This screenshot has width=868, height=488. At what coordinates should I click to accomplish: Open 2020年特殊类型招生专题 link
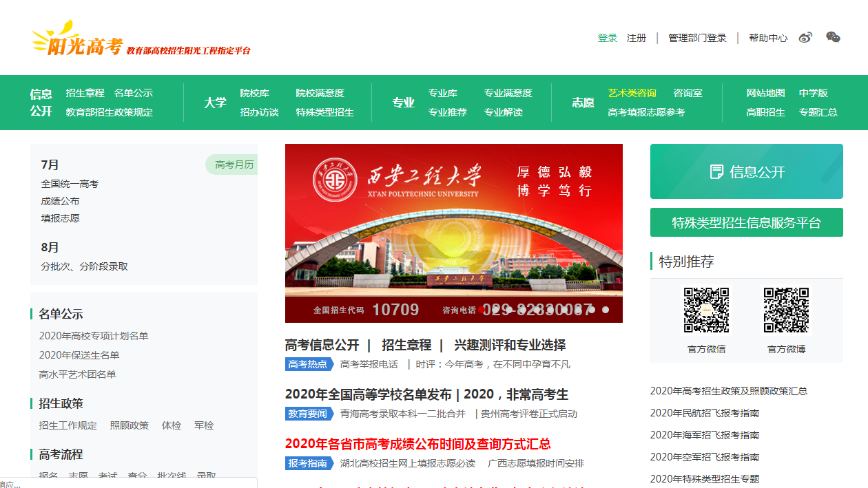pos(705,479)
